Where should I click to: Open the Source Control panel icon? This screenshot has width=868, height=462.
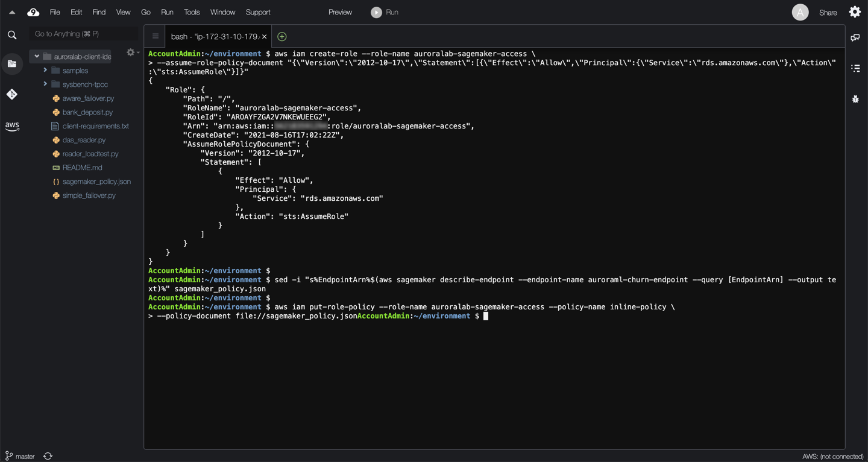12,94
